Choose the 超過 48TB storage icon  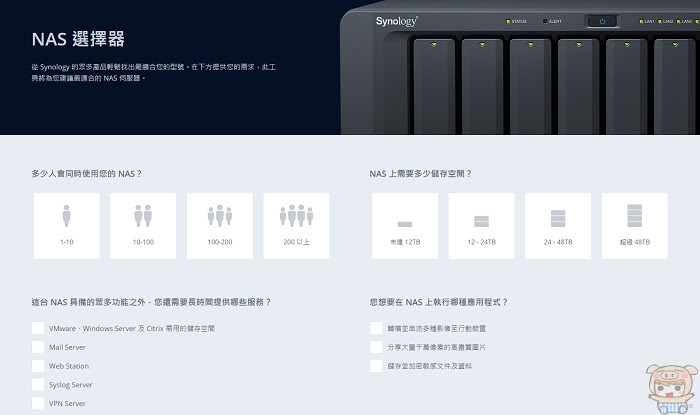[634, 216]
